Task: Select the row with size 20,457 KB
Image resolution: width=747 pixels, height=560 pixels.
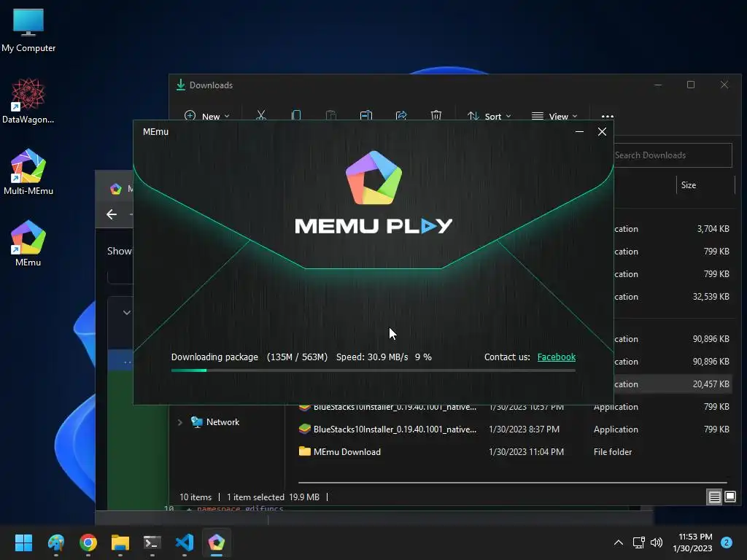Action: point(674,384)
